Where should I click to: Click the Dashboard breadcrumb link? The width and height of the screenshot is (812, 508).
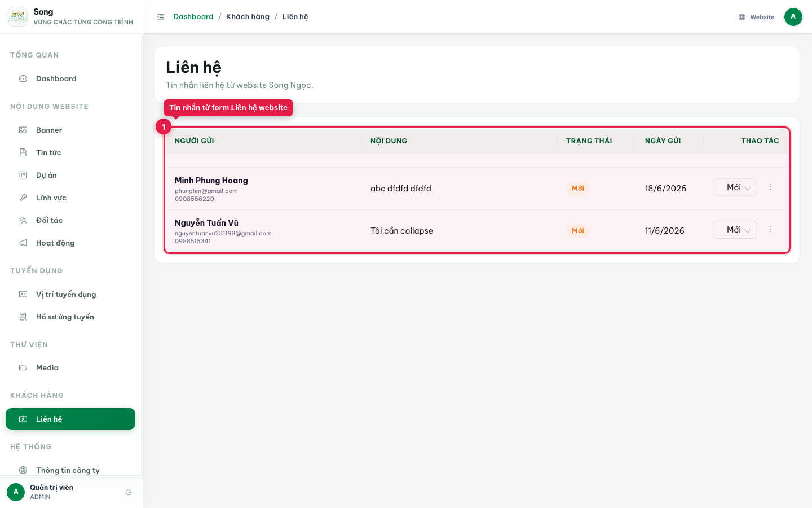[x=193, y=17]
